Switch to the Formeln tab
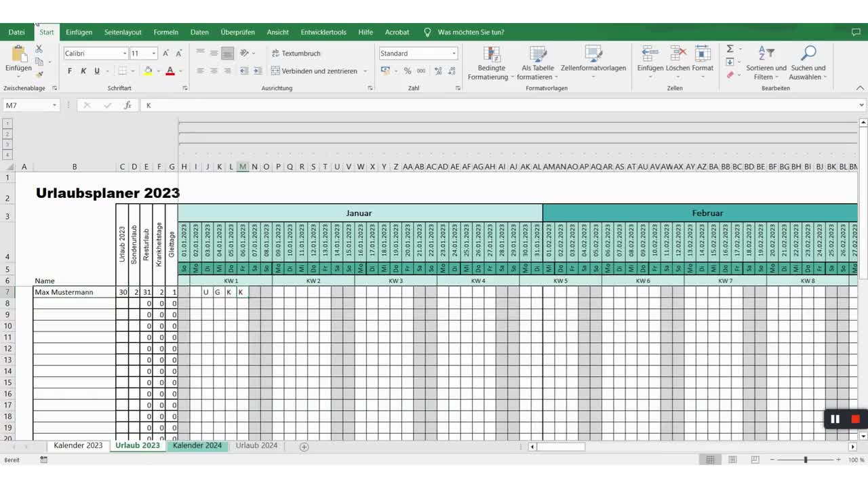 (166, 32)
